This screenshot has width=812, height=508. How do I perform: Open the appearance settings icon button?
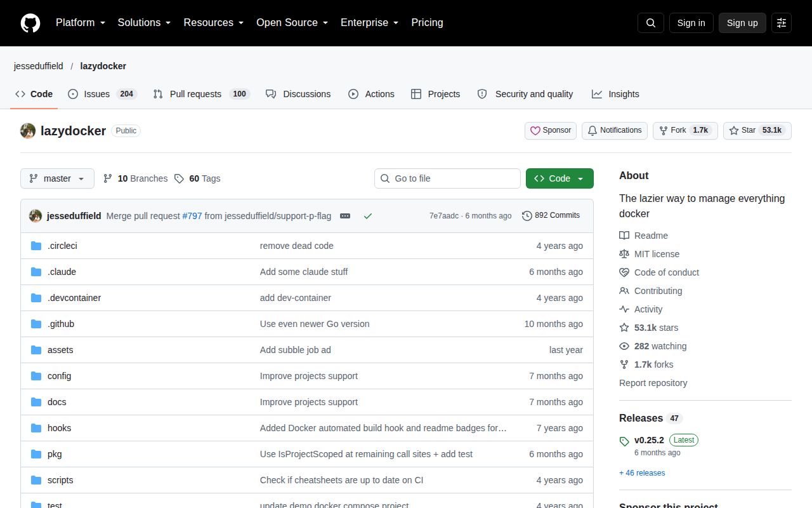782,23
